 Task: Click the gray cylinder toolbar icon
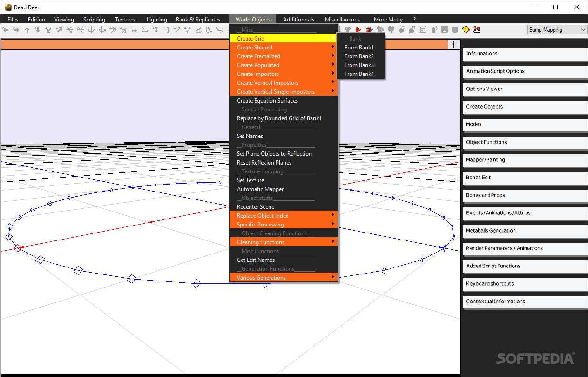(x=455, y=29)
